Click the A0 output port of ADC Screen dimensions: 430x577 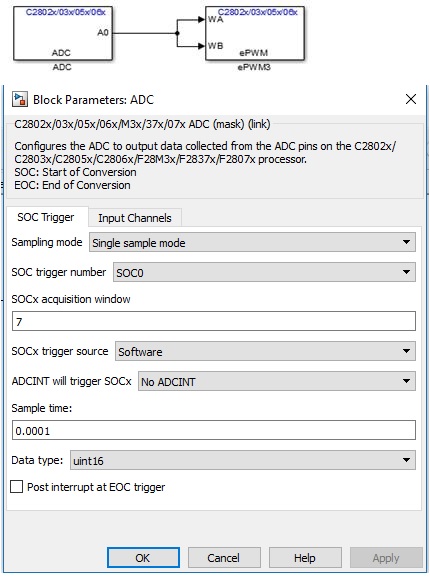[103, 33]
